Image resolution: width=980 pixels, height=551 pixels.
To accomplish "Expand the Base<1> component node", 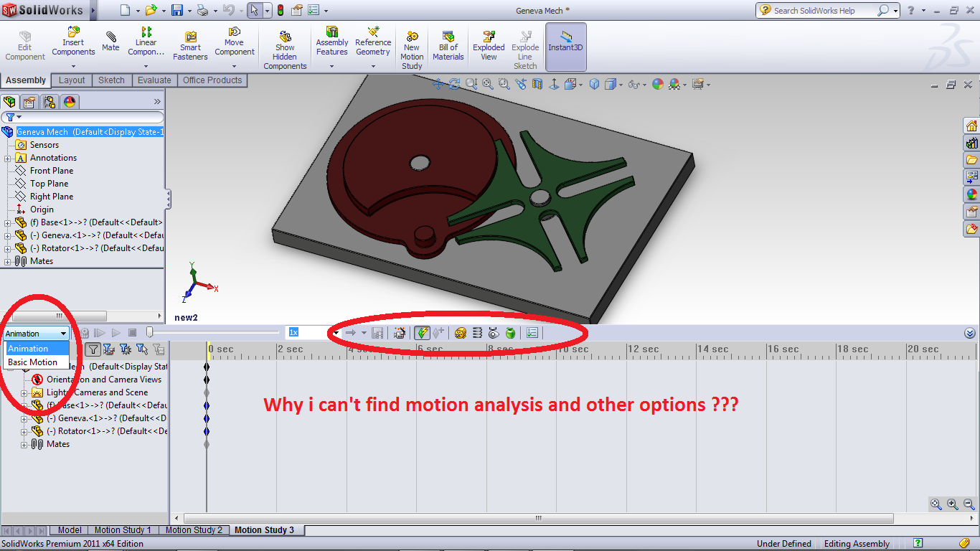I will click(x=8, y=222).
